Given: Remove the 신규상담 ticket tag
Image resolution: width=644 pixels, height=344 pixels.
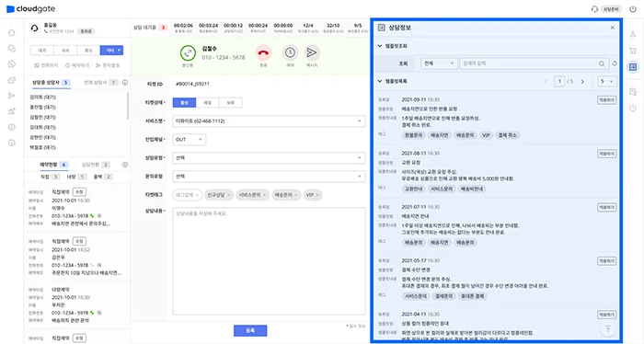Looking at the screenshot, I should (x=228, y=195).
